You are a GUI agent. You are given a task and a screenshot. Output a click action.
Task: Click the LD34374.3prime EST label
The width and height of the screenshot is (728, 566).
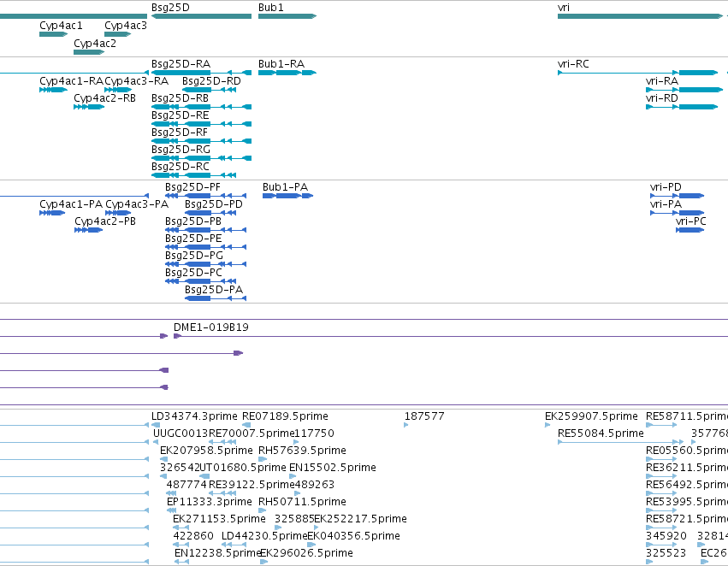click(194, 416)
